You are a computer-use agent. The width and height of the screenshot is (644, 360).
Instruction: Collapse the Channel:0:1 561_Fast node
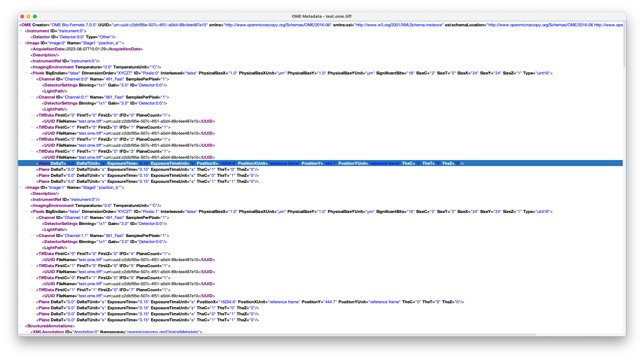[x=33, y=97]
